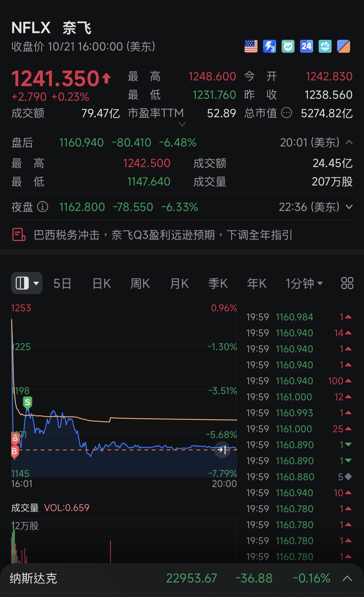Toggle the split chart layout icon

tap(22, 283)
